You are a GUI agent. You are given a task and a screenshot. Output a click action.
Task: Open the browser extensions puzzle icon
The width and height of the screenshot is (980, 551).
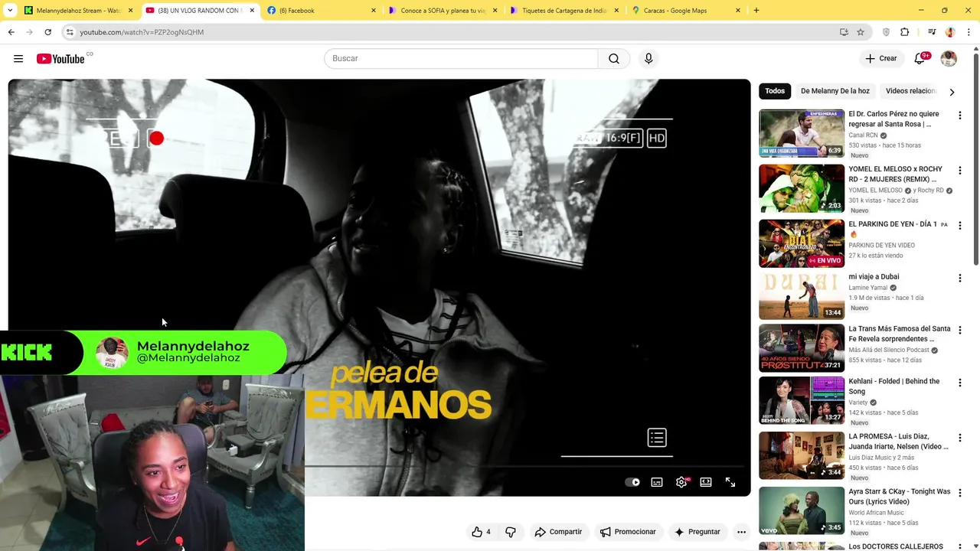904,32
